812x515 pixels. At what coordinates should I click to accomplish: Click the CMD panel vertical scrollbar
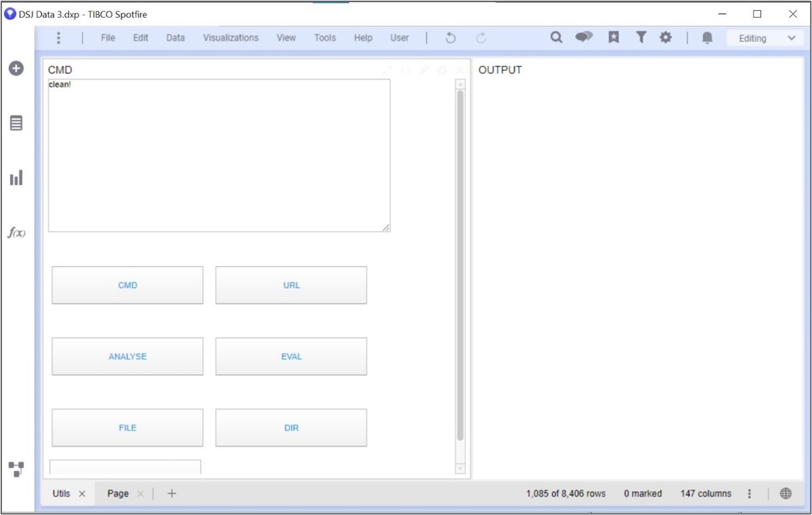click(x=460, y=265)
